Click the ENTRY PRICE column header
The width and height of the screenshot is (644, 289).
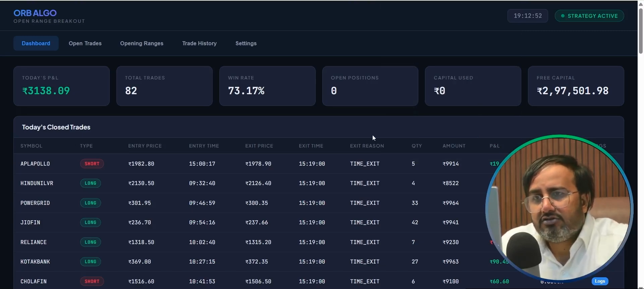pyautogui.click(x=145, y=146)
